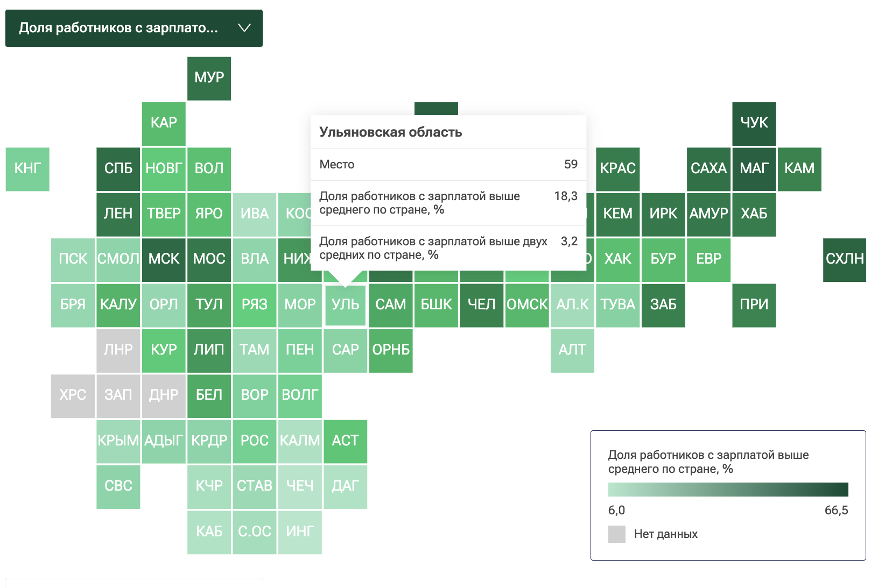
Task: Select the КРЫМ Crimea tile
Action: coord(118,442)
